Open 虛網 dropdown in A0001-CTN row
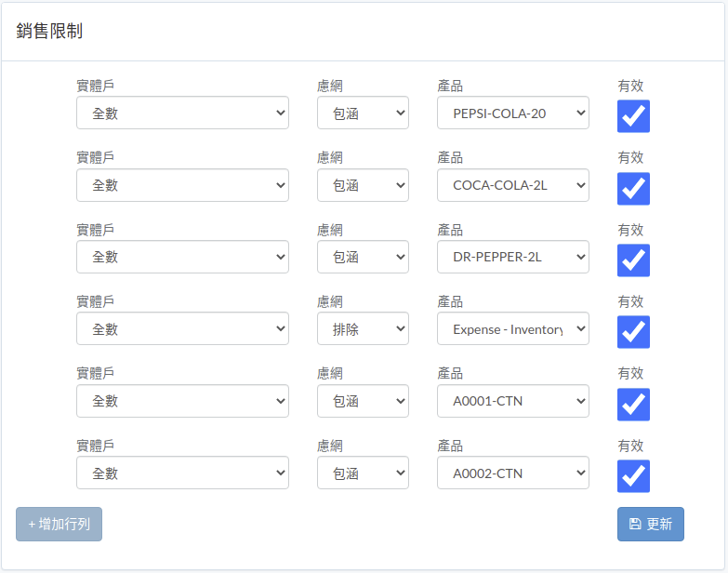Screen dimensions: 728x573 (364, 401)
